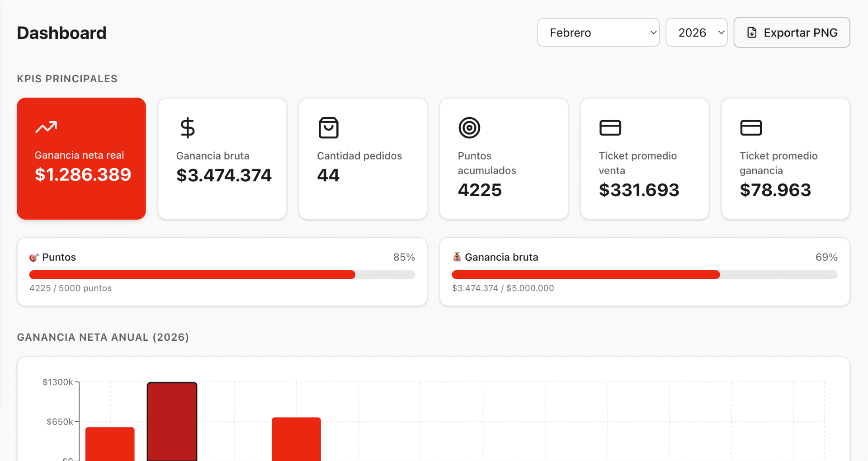Click the $78.963 average profit ticket value
The width and height of the screenshot is (868, 461).
(x=775, y=190)
